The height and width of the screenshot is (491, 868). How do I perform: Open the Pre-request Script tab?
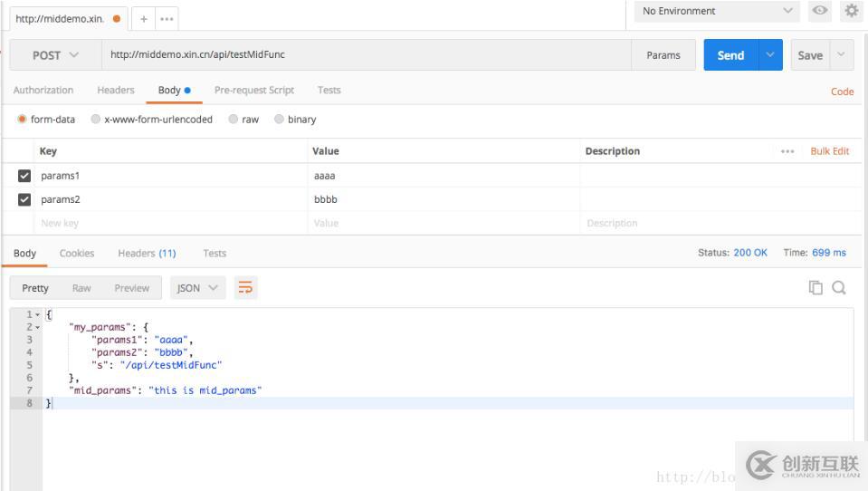click(253, 91)
